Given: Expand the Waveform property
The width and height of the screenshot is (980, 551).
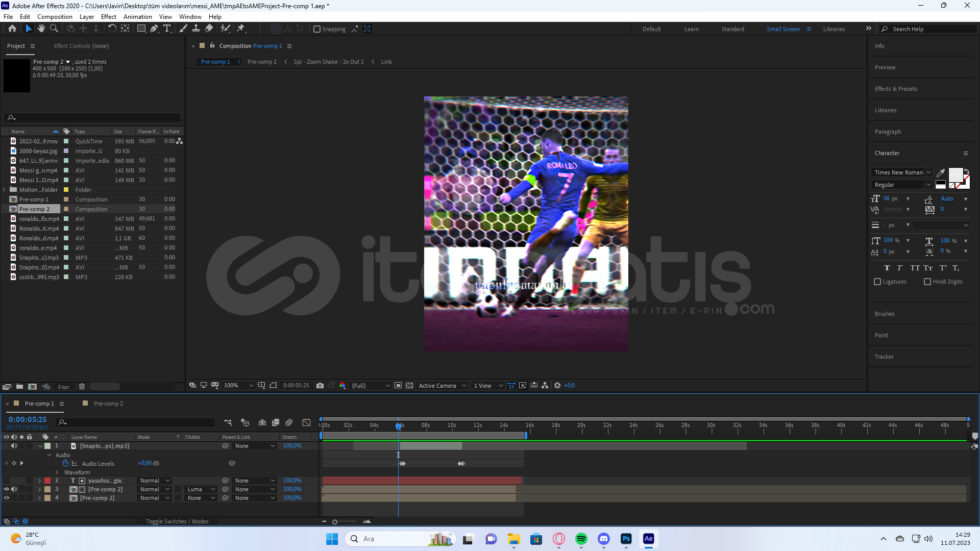Looking at the screenshot, I should click(x=57, y=472).
